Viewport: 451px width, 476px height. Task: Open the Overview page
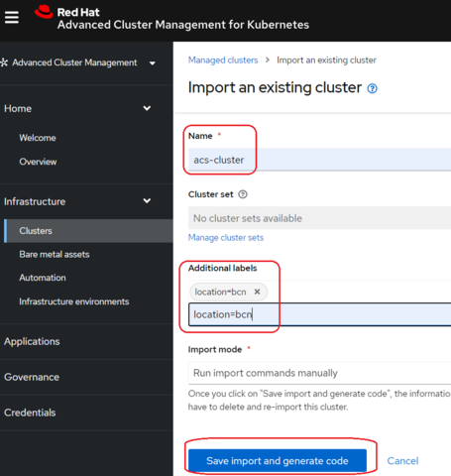pyautogui.click(x=38, y=162)
